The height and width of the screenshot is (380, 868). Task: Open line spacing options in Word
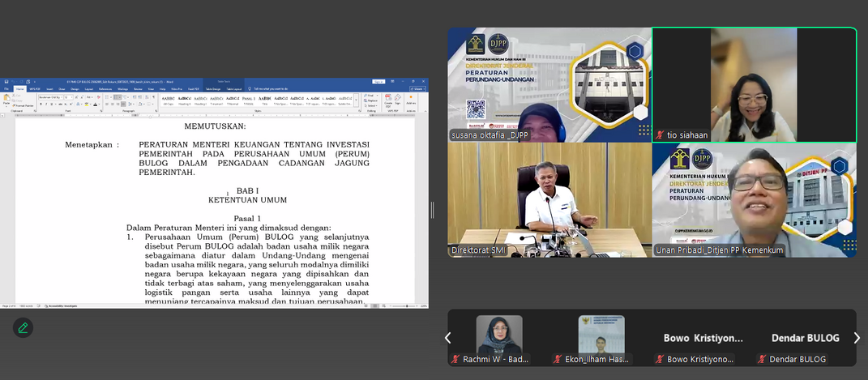coord(130,104)
